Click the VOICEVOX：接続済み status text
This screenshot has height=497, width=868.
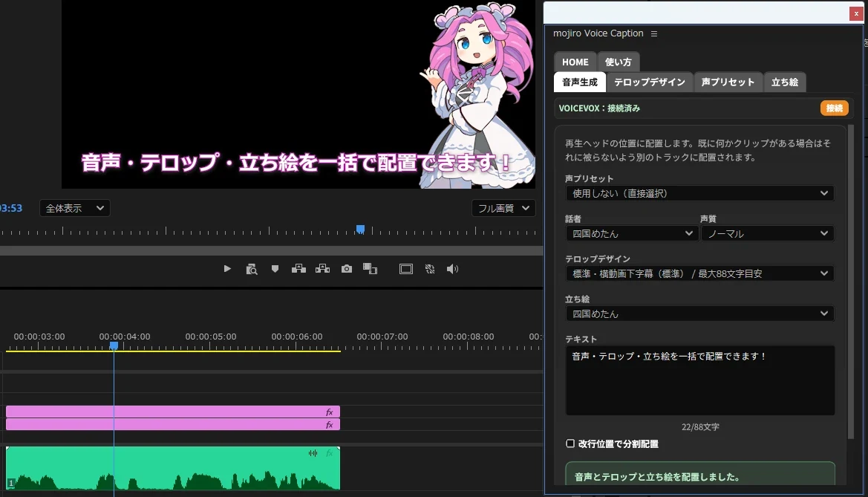pyautogui.click(x=599, y=108)
